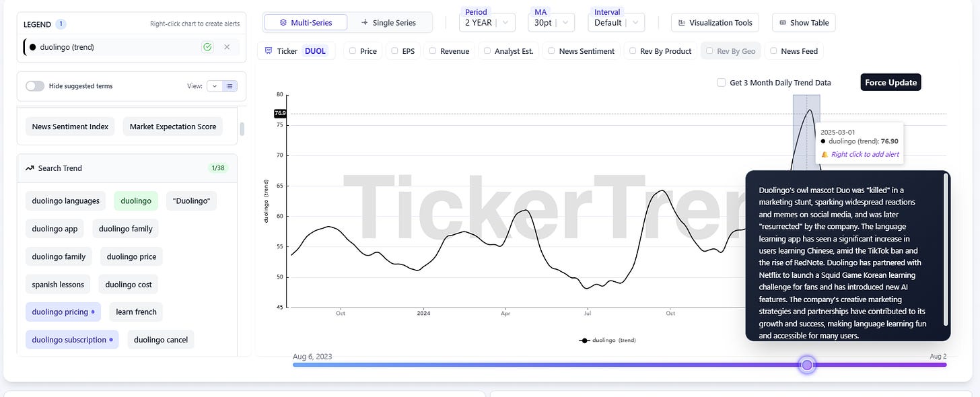This screenshot has height=397, width=980.
Task: Click the Multi-Series layers icon
Action: 283,22
